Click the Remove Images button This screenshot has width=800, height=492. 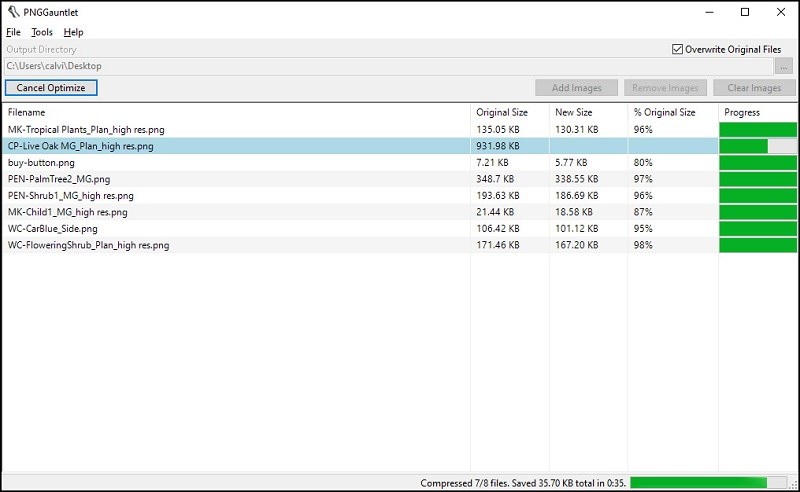coord(665,88)
